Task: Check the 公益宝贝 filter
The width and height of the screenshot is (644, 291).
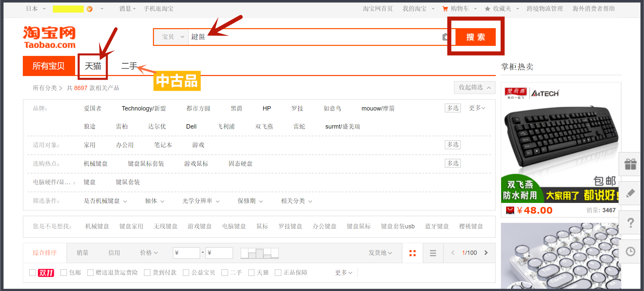Action: (x=186, y=273)
